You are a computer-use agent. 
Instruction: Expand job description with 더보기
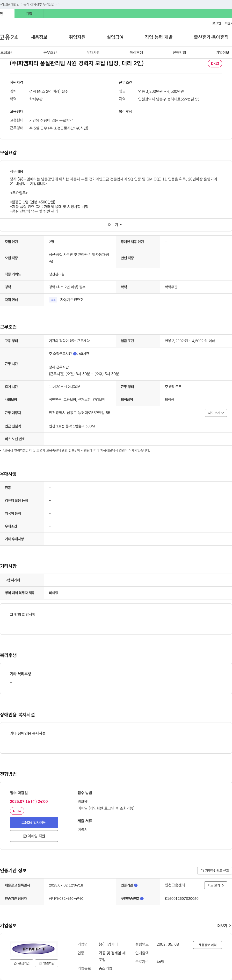coord(115,224)
